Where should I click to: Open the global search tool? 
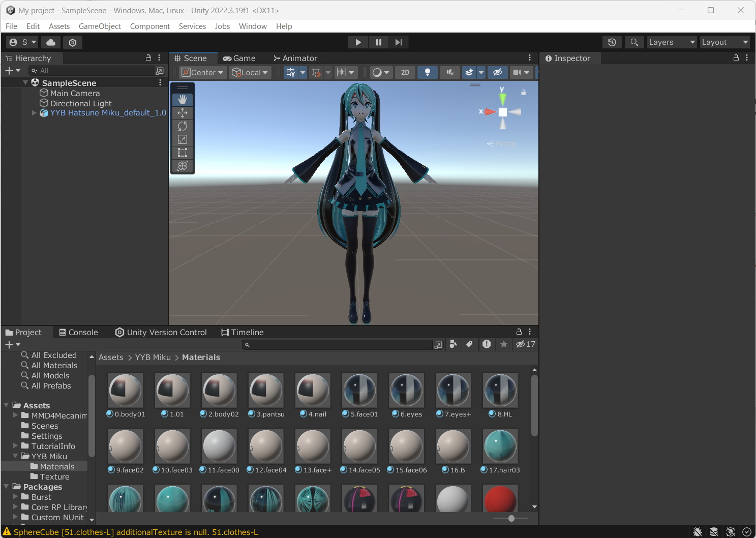634,42
